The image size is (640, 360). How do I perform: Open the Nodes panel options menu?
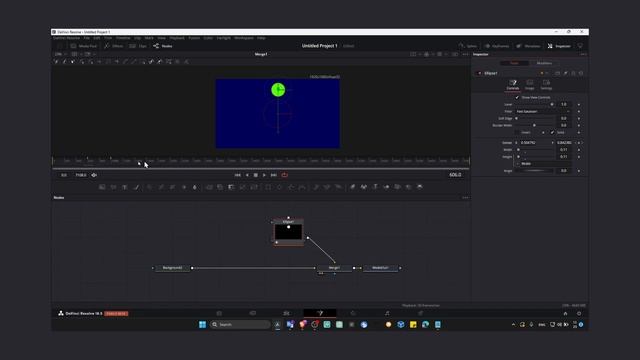465,198
